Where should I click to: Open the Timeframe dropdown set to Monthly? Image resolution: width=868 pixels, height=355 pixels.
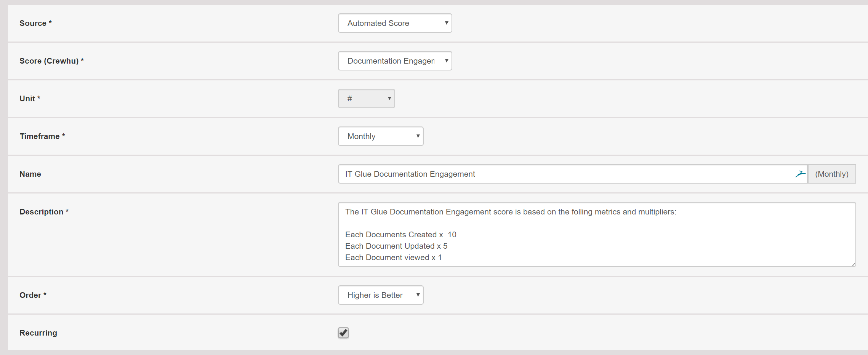tap(381, 136)
